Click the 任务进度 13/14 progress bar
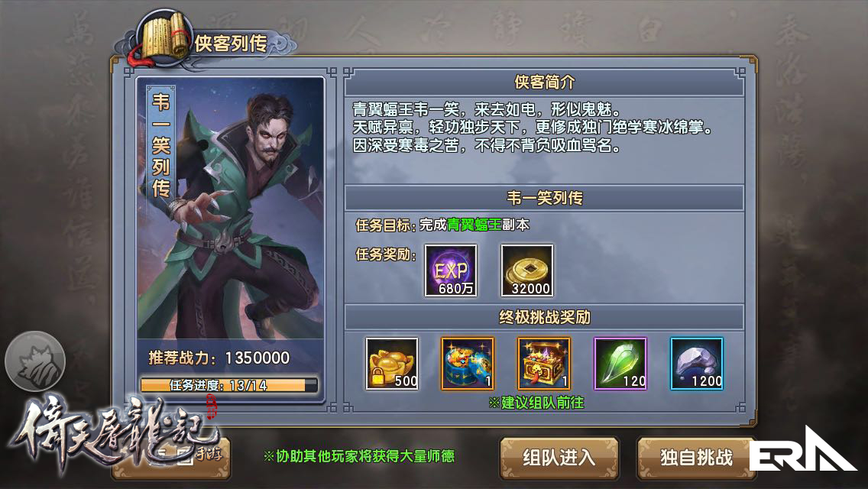 point(229,385)
